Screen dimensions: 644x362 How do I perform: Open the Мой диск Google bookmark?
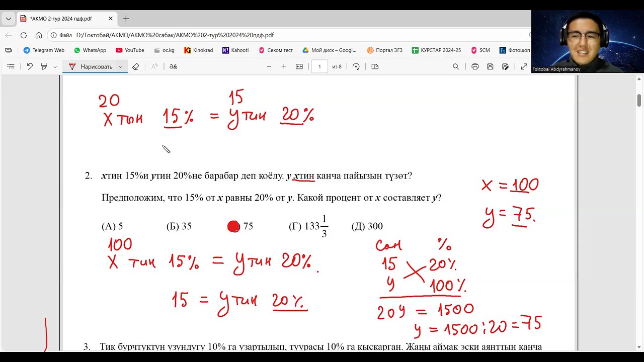(x=329, y=50)
